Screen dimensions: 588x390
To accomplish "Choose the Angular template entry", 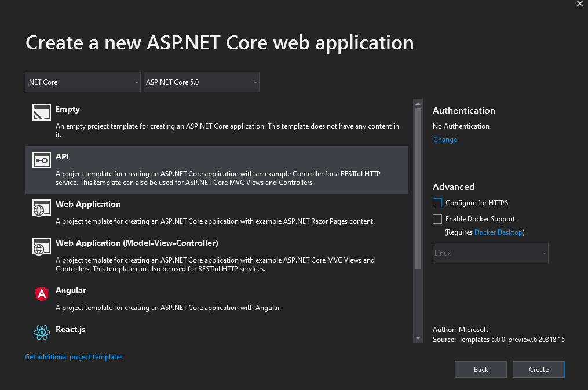I will click(x=71, y=291).
